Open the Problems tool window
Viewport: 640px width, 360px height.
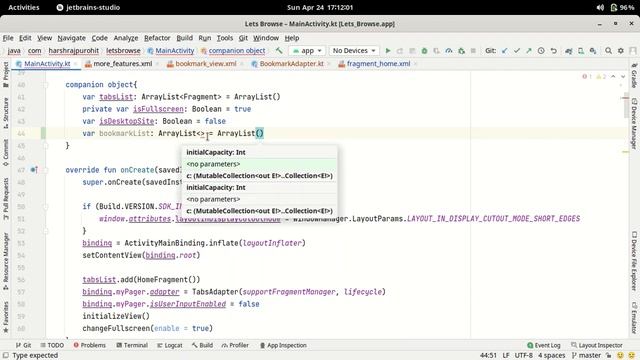point(89,345)
